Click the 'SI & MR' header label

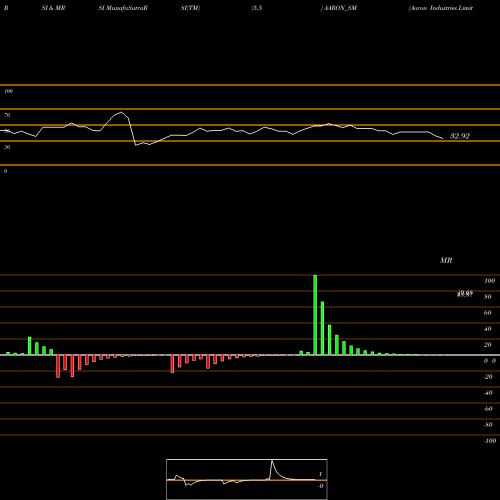(x=53, y=8)
